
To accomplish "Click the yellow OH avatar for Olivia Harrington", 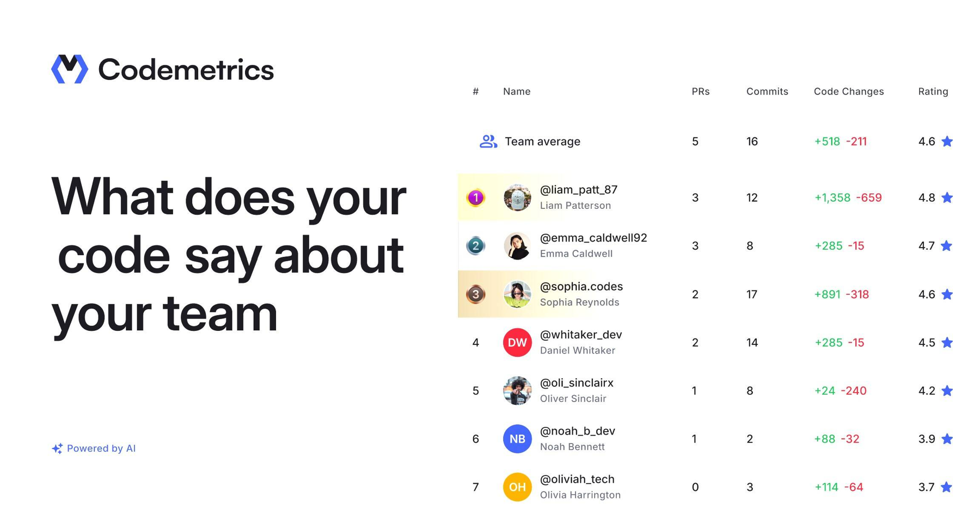I will [517, 487].
